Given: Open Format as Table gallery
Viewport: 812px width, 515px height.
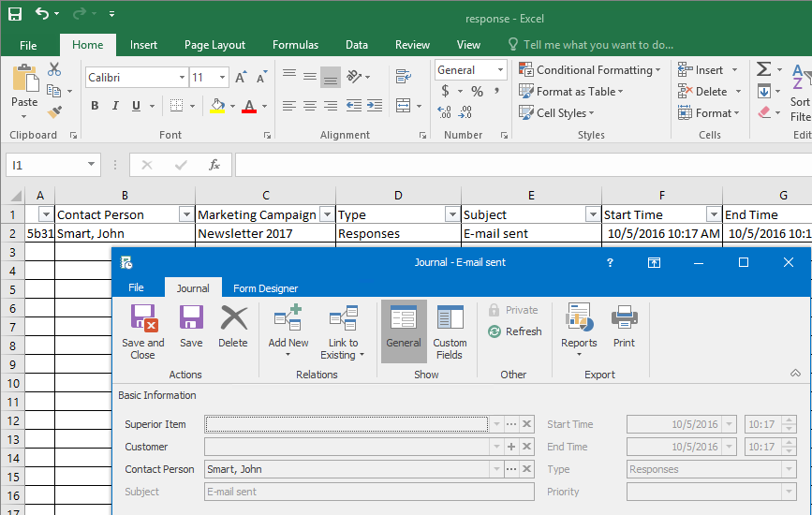Looking at the screenshot, I should (x=570, y=92).
